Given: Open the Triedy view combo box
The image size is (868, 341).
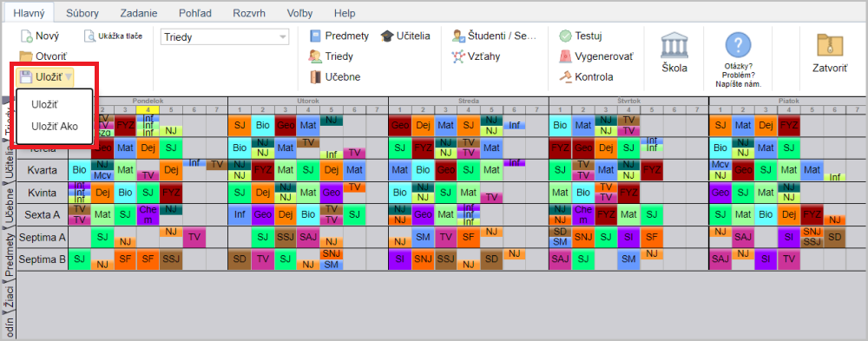Looking at the screenshot, I should [225, 37].
